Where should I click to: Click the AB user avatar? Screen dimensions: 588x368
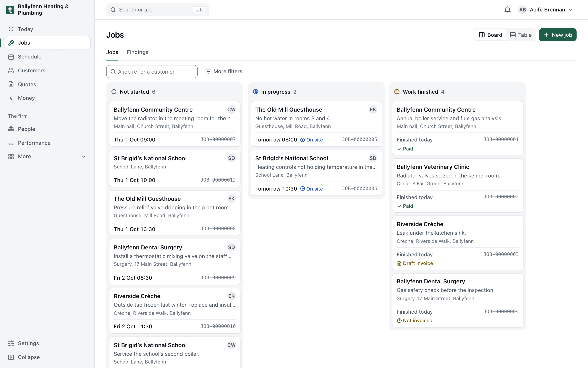pos(522,10)
